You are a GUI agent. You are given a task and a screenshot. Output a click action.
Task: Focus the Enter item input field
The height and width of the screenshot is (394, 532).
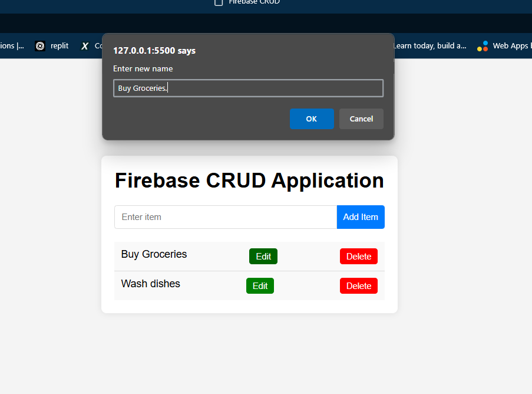226,217
